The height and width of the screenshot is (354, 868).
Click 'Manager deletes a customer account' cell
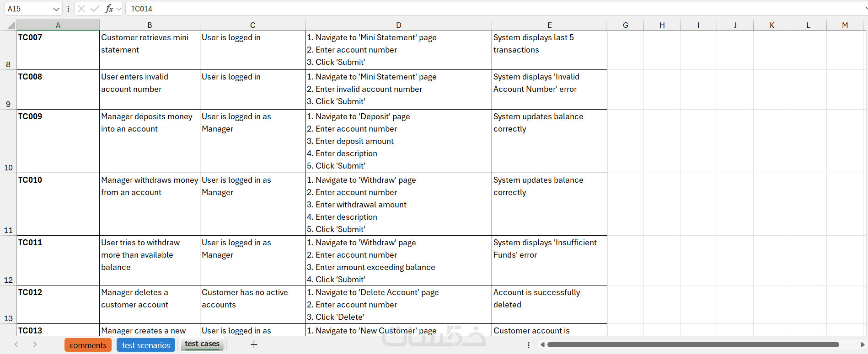pos(150,305)
